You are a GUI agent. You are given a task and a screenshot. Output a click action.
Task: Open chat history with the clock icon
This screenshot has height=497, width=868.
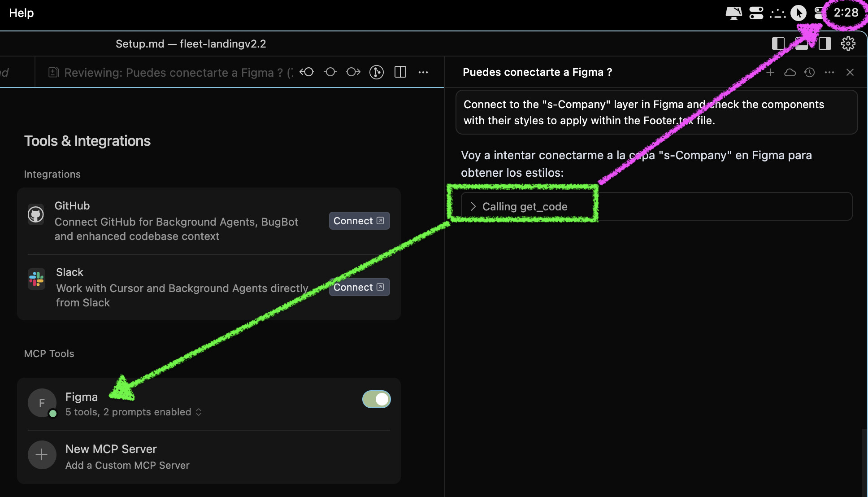point(810,72)
